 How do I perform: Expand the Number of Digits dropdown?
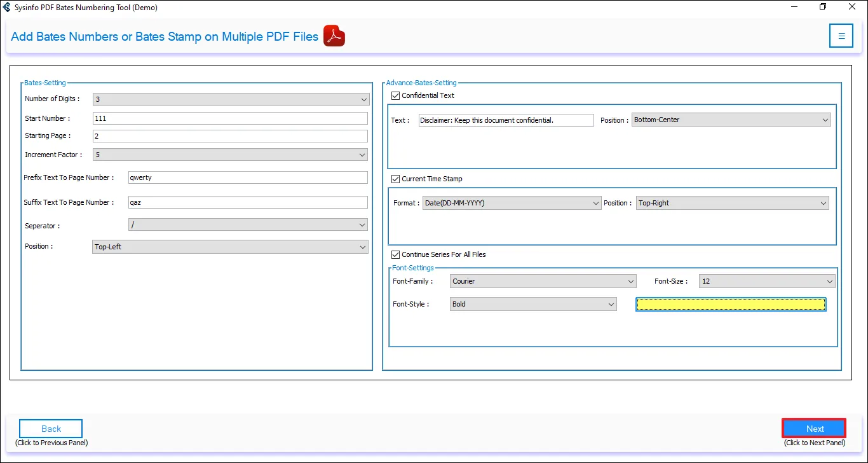[x=231, y=99]
